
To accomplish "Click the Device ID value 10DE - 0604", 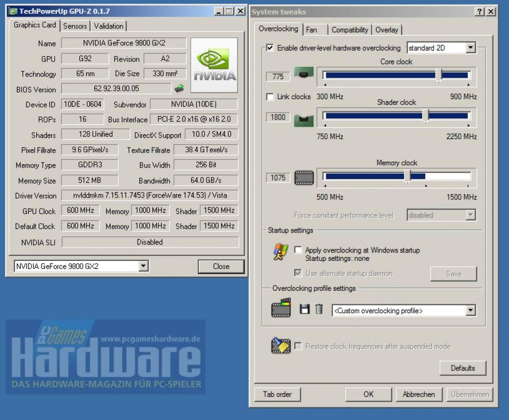I will [x=82, y=104].
